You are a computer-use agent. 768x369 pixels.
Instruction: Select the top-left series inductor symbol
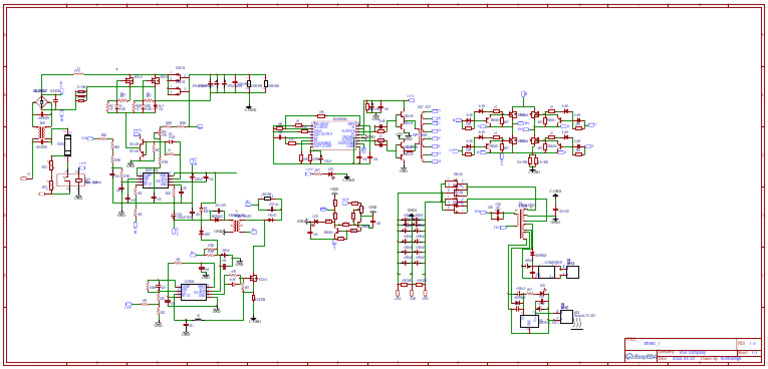[78, 74]
